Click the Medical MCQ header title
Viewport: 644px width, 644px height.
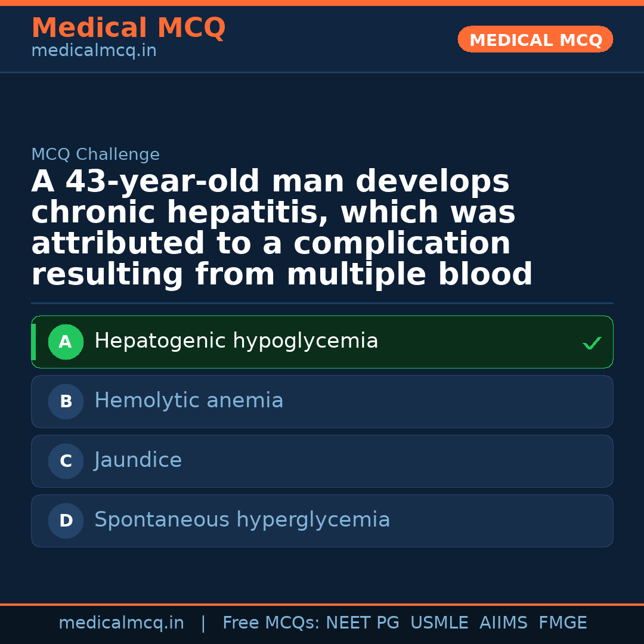128,28
